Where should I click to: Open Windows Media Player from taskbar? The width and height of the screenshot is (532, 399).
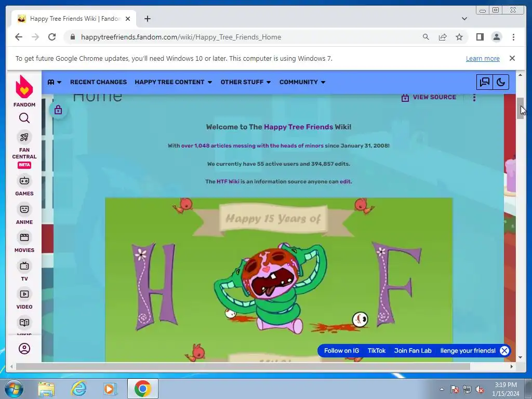110,389
